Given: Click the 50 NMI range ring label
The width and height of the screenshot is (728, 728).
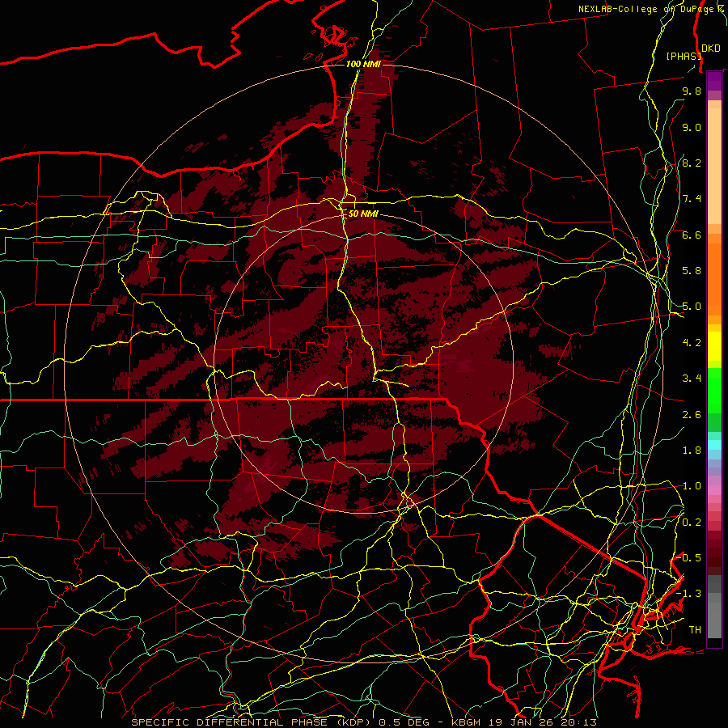Looking at the screenshot, I should [363, 214].
